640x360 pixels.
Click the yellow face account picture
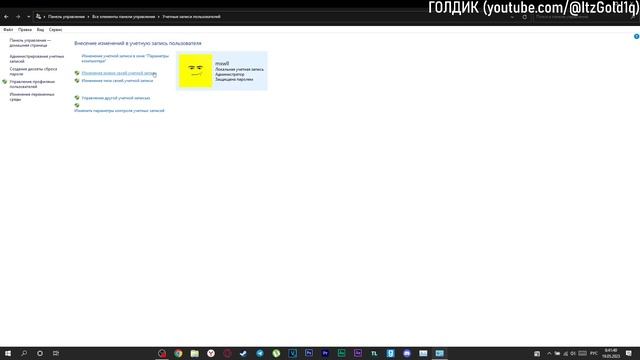pyautogui.click(x=196, y=71)
